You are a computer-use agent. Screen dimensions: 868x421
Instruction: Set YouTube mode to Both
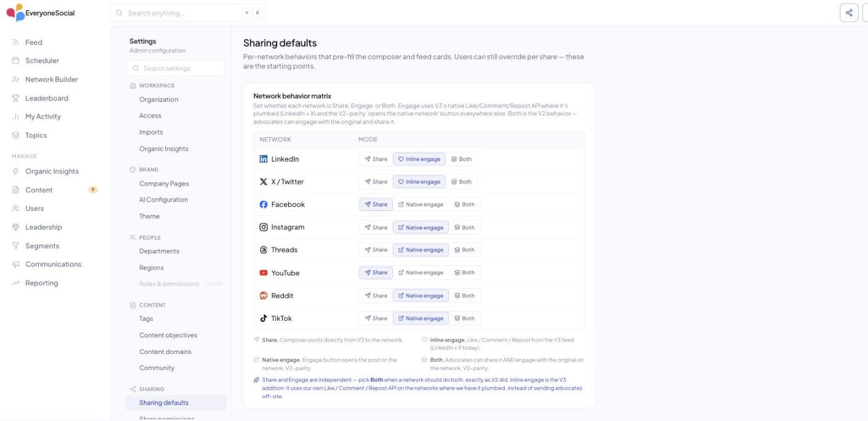coord(465,273)
